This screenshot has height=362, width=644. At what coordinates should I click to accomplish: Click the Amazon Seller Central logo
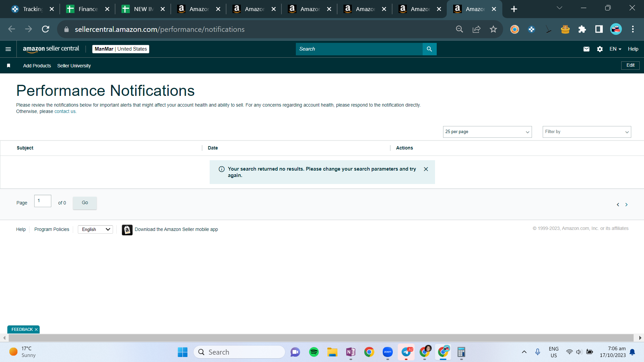pos(51,49)
